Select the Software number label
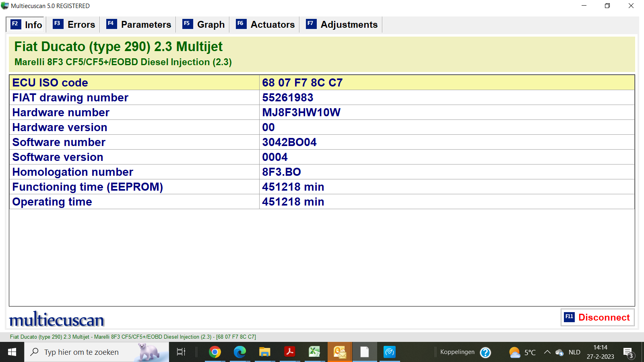This screenshot has width=644, height=362. click(59, 142)
